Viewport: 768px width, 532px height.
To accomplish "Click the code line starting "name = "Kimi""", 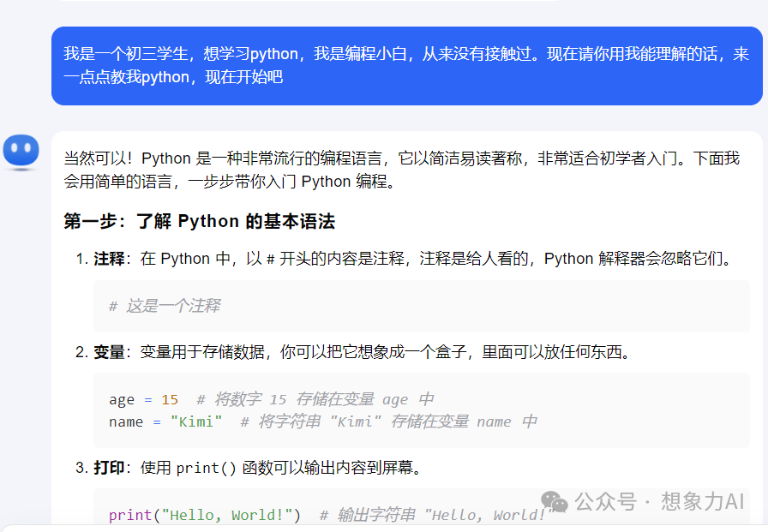I will tap(323, 421).
